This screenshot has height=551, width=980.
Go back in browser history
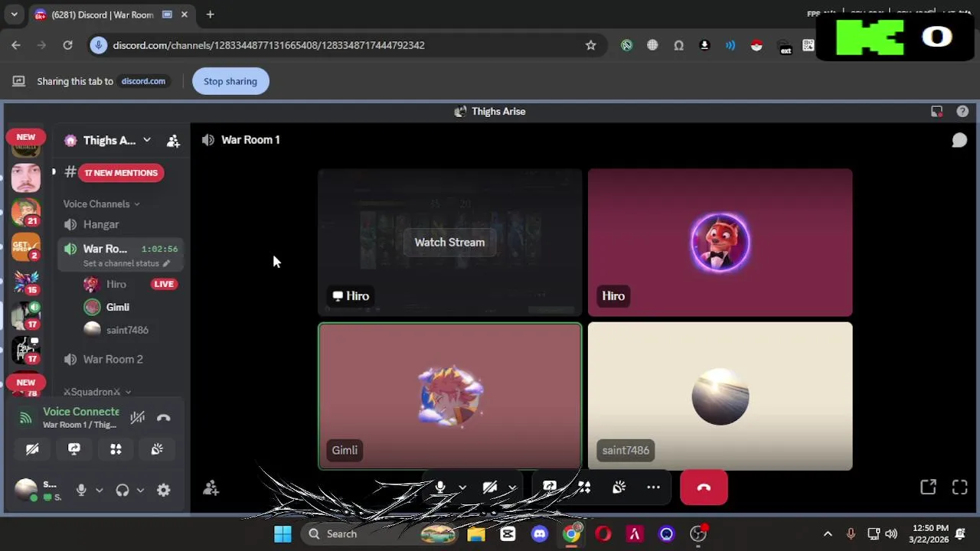pos(16,45)
